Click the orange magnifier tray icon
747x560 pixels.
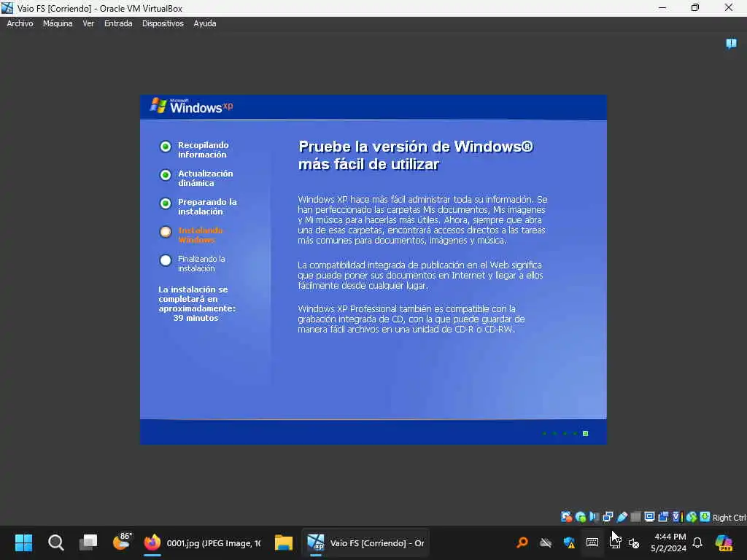pos(522,542)
